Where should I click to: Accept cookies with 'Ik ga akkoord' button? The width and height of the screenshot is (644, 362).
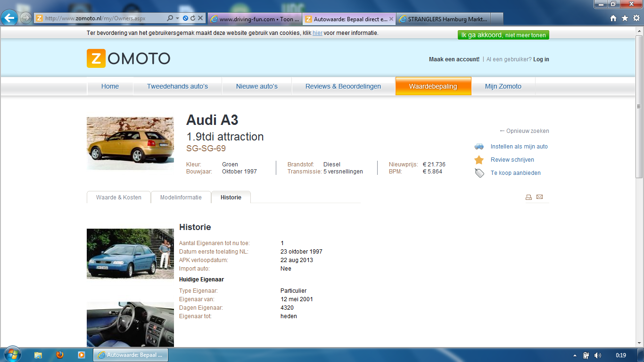coord(504,35)
